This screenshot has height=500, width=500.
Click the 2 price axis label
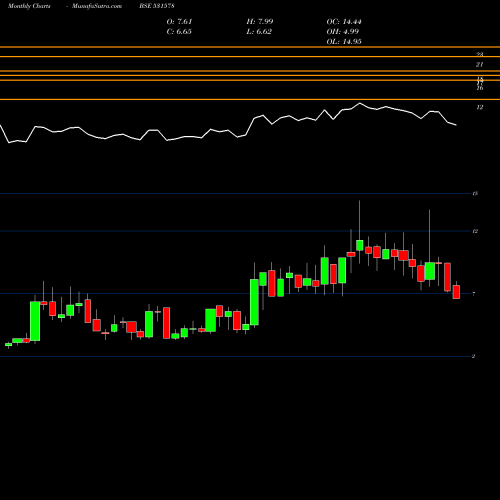coord(473,356)
